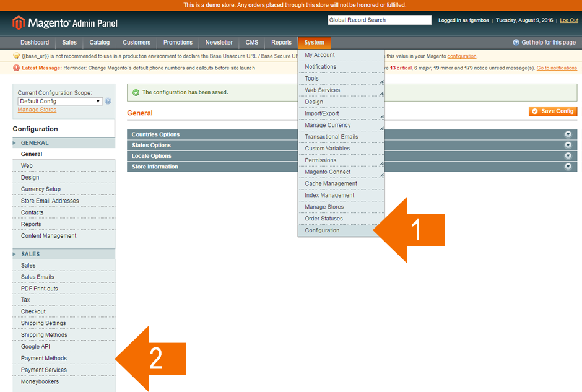Viewport: 582px width, 392px height.
Task: Select Configuration in System menu
Action: (341, 230)
